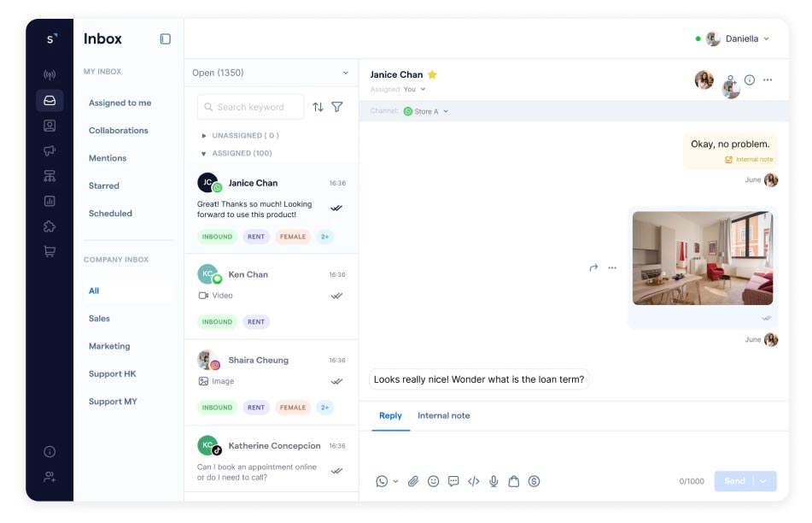Click the Send button
The width and height of the screenshot is (812, 523).
[734, 481]
